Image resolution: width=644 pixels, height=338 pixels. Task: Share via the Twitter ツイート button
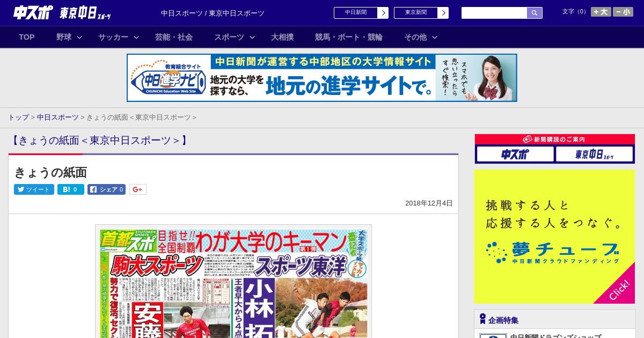[34, 189]
